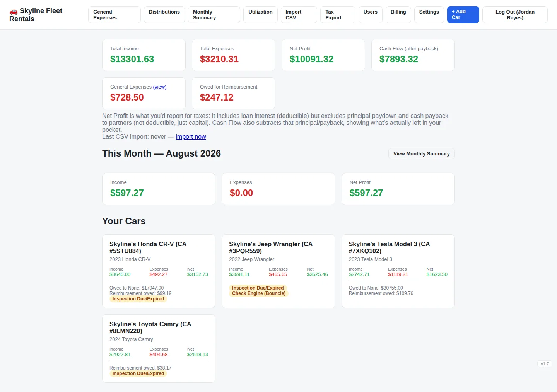Image resolution: width=557 pixels, height=392 pixels.
Task: Click Owed to None: $30755.00 text
Action: [376, 288]
